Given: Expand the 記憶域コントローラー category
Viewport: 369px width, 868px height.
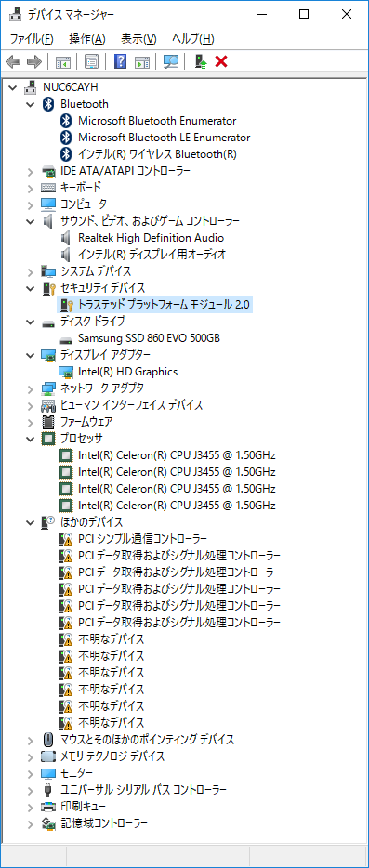Looking at the screenshot, I should coord(31,823).
